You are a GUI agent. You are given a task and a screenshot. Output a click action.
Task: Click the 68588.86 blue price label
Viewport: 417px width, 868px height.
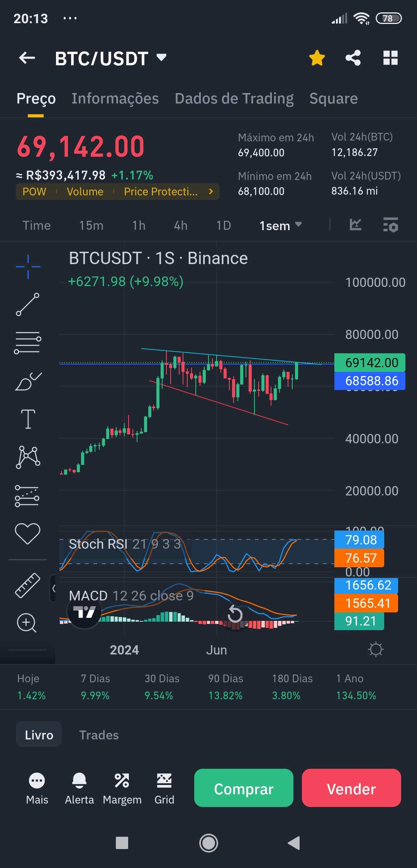pyautogui.click(x=370, y=381)
